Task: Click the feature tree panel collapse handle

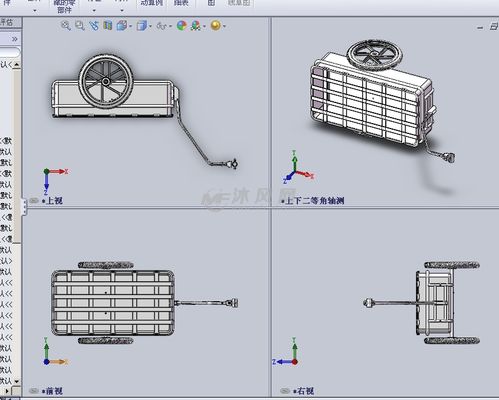Action: click(24, 207)
